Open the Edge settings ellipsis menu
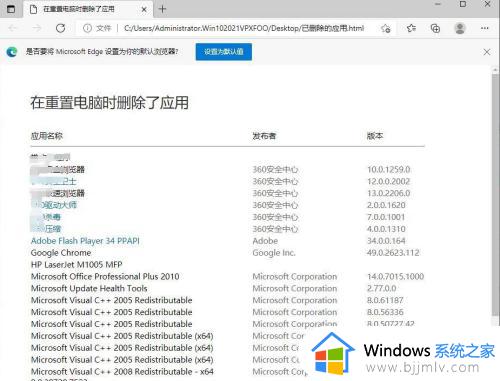Viewport: 500px width, 381px height. [x=485, y=28]
